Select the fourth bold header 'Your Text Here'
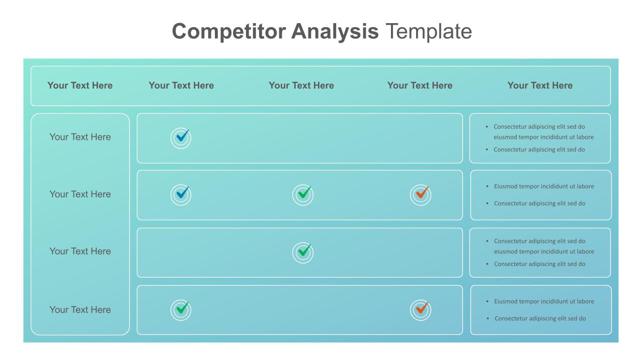The width and height of the screenshot is (644, 362). (420, 85)
